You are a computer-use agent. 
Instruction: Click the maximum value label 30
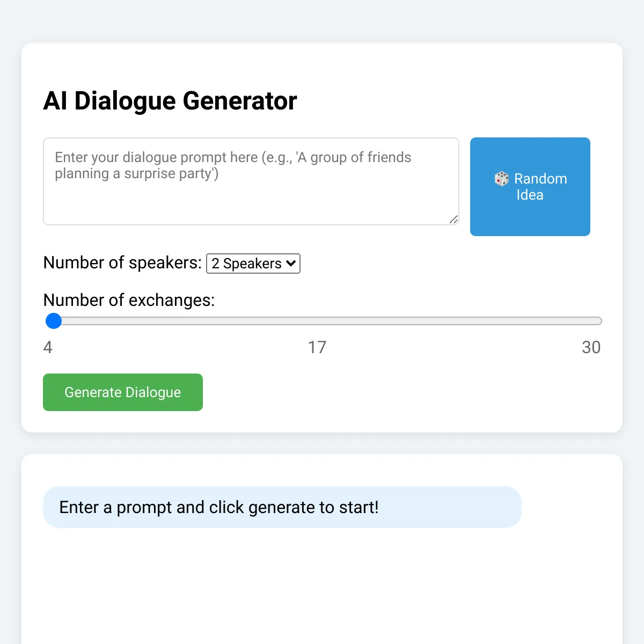point(591,347)
